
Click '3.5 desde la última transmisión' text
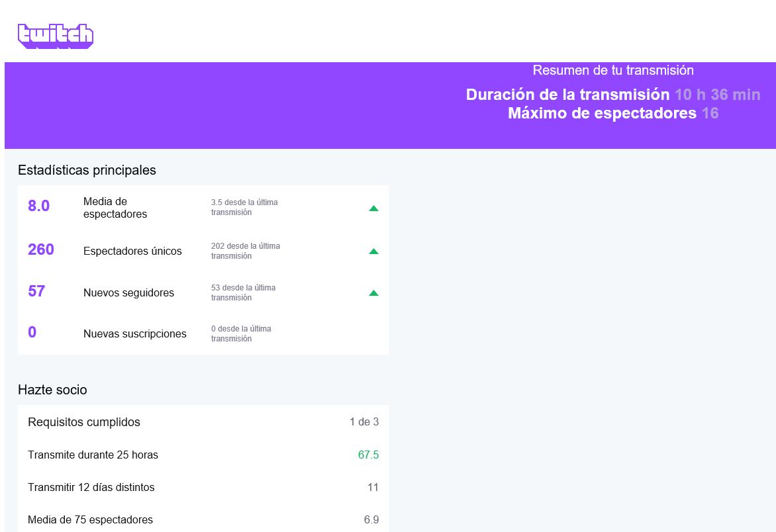click(x=244, y=207)
